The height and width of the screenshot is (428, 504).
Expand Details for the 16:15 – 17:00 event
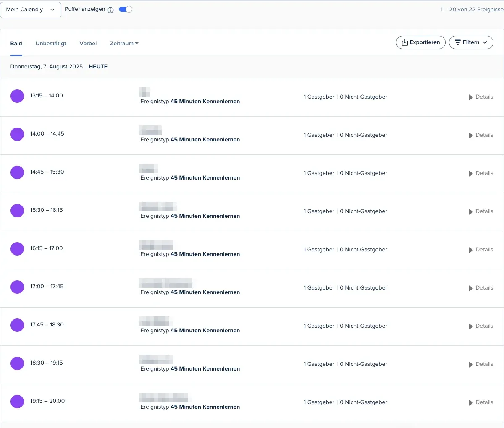tap(481, 250)
